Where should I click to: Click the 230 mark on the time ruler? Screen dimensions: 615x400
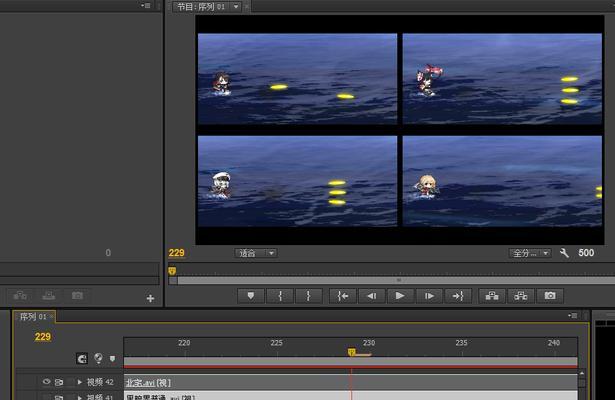[369, 343]
